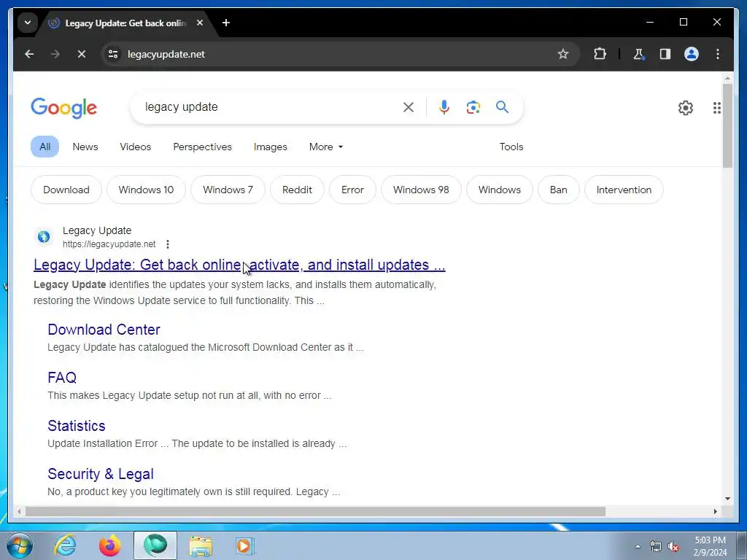Click the horizontal scrollbar thumb
The width and height of the screenshot is (747, 560).
[x=315, y=511]
